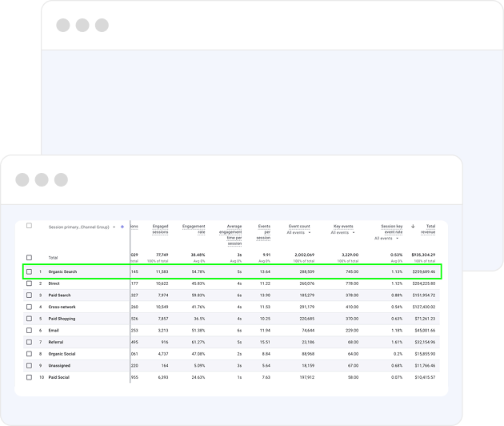Viewport: 504px width, 426px height.
Task: Click the sort arrow beside Total revenue
Action: 413,227
